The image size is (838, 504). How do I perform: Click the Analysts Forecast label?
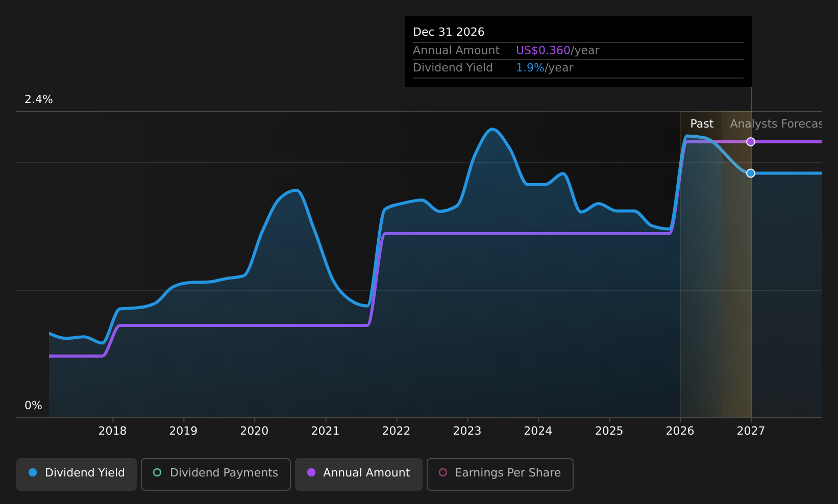(x=776, y=124)
